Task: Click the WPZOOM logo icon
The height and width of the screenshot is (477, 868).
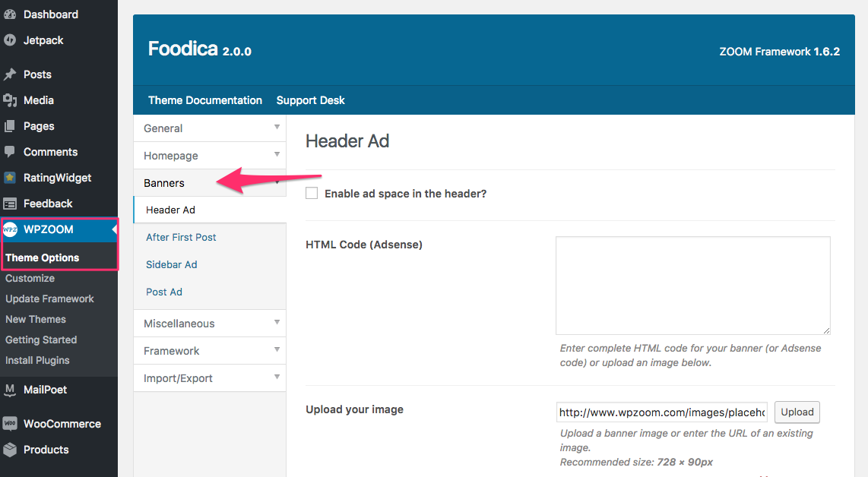Action: point(10,229)
